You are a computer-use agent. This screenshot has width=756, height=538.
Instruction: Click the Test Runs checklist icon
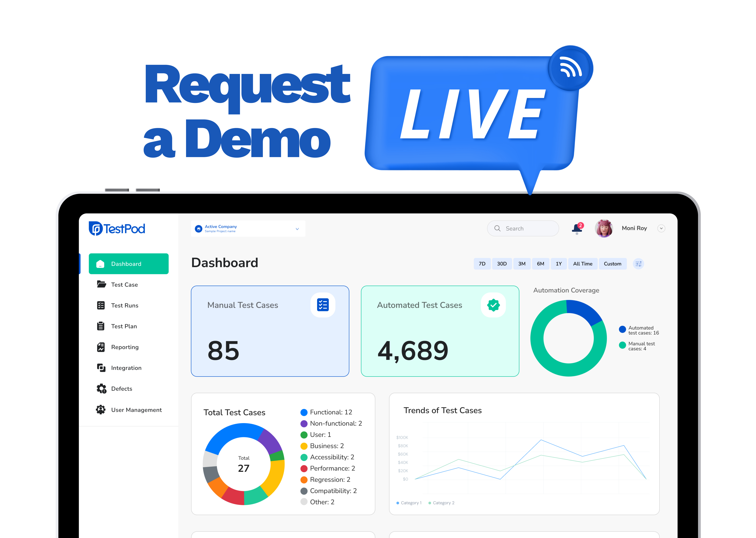click(101, 305)
